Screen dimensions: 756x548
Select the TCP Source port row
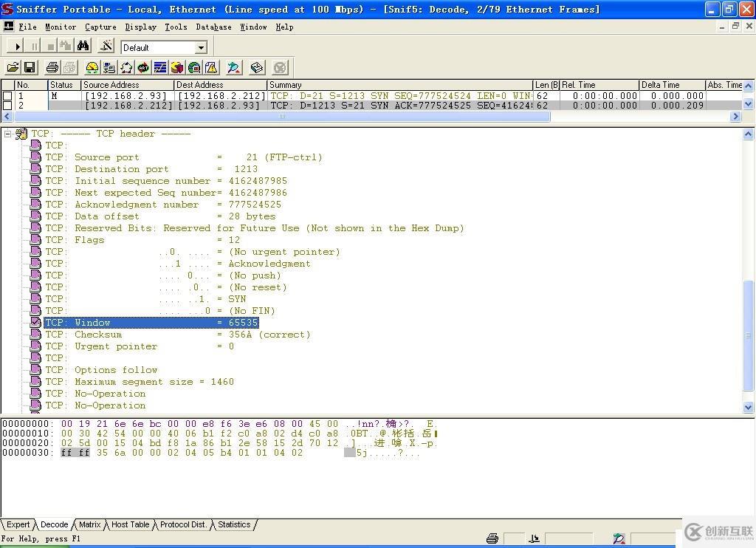183,157
